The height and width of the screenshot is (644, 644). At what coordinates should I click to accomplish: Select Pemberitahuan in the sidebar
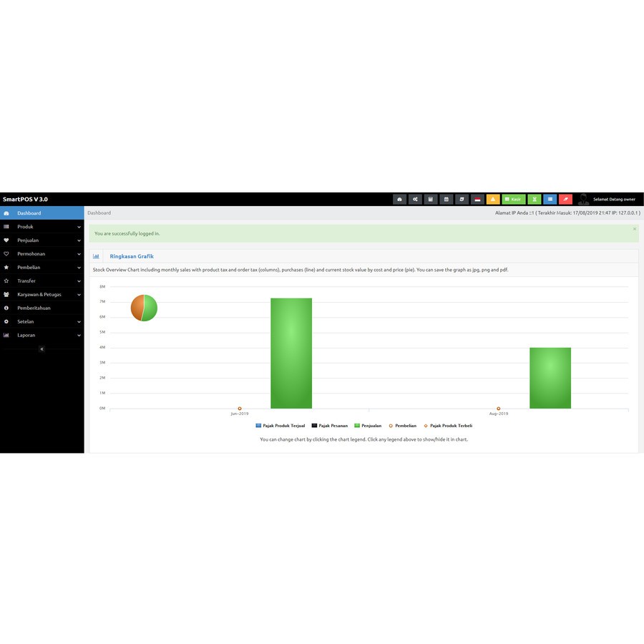(43, 308)
